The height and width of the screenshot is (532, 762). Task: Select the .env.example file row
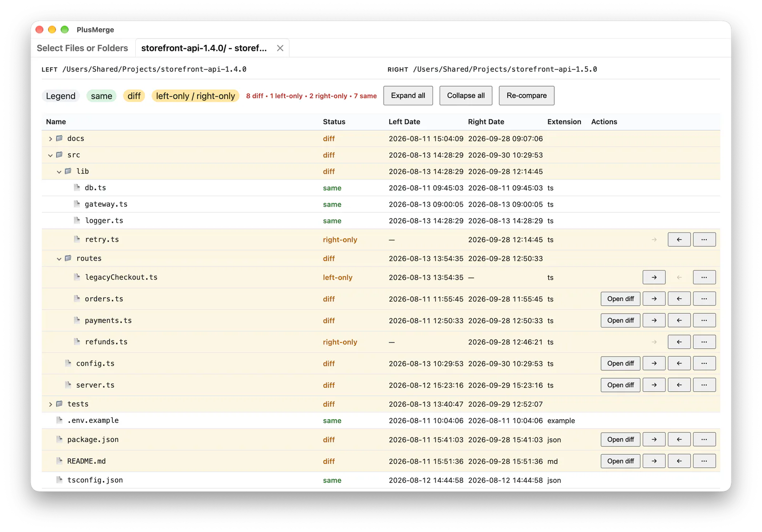click(x=381, y=421)
